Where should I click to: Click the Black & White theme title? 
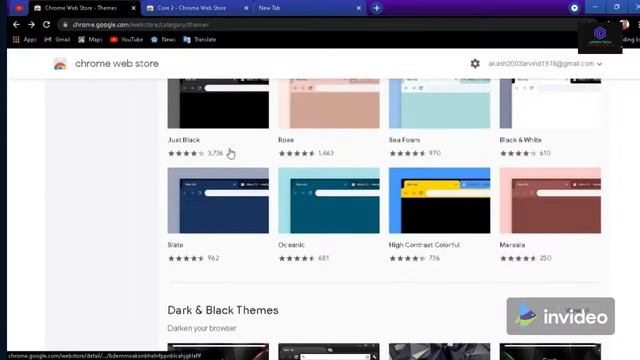tap(520, 140)
